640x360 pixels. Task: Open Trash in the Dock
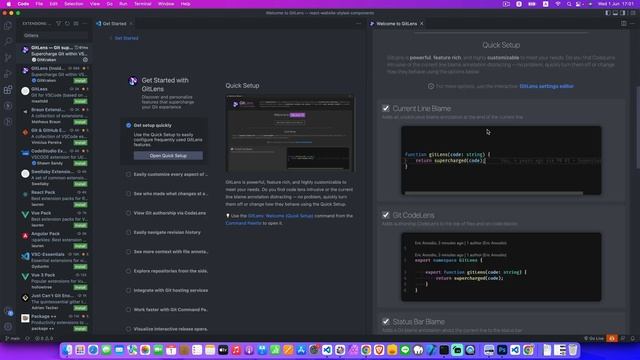[573, 350]
